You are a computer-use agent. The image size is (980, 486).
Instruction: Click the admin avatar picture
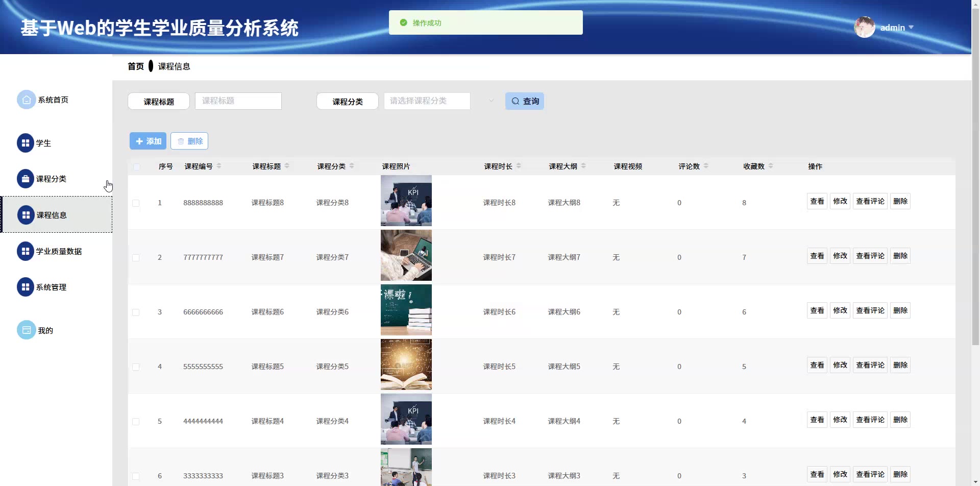coord(864,28)
